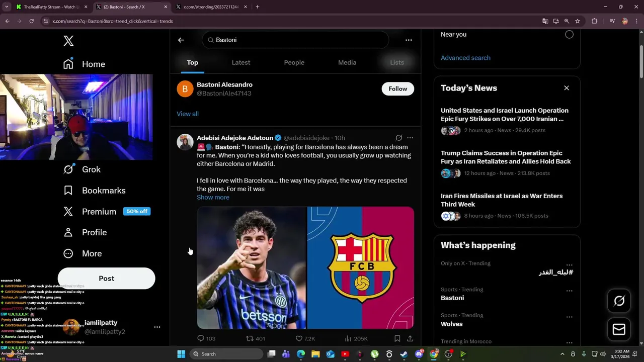
Task: Open Premium in the sidebar
Action: (106, 212)
